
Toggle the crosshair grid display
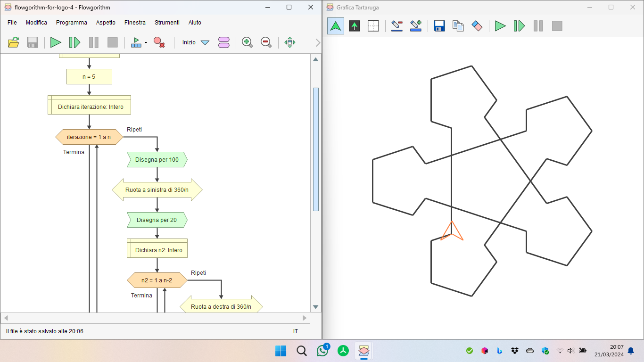click(373, 26)
